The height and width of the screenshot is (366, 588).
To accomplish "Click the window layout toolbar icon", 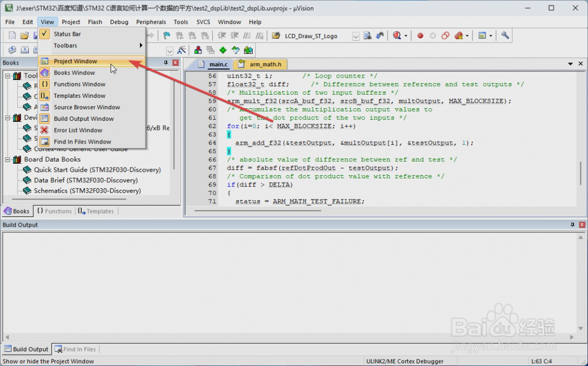I will pyautogui.click(x=482, y=35).
